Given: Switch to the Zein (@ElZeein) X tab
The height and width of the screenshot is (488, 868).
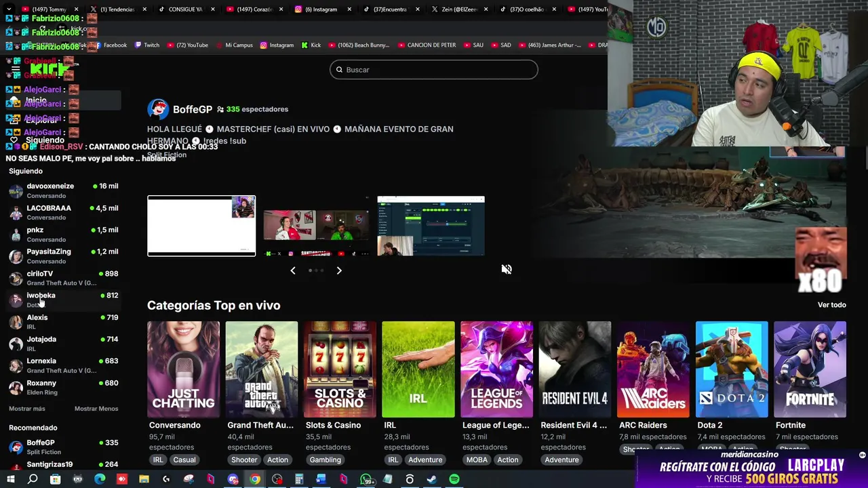Looking at the screenshot, I should click(458, 9).
